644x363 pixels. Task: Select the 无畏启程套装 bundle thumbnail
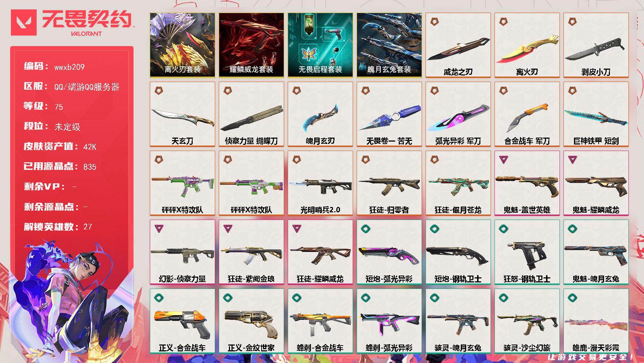tap(320, 45)
